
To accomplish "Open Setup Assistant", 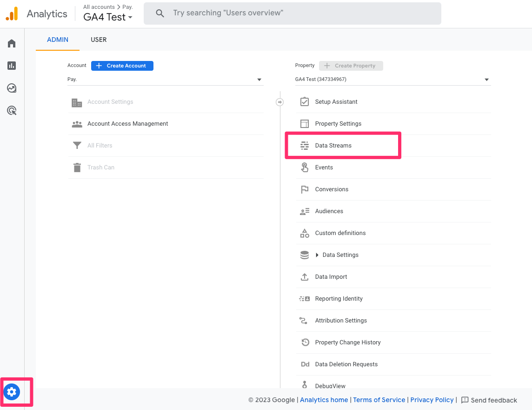I will click(x=336, y=102).
